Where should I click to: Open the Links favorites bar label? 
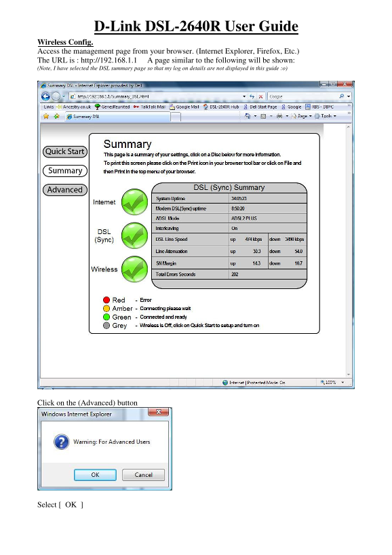coord(48,107)
